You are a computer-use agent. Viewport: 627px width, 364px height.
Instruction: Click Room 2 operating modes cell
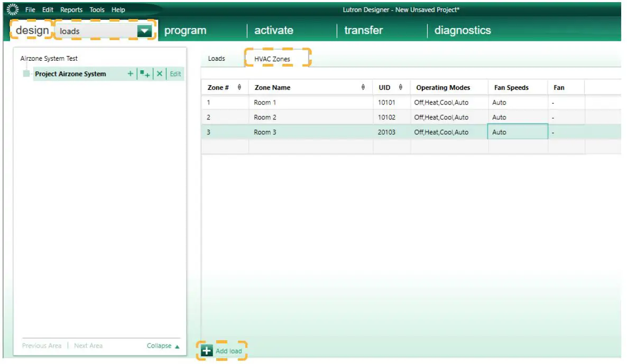(449, 117)
